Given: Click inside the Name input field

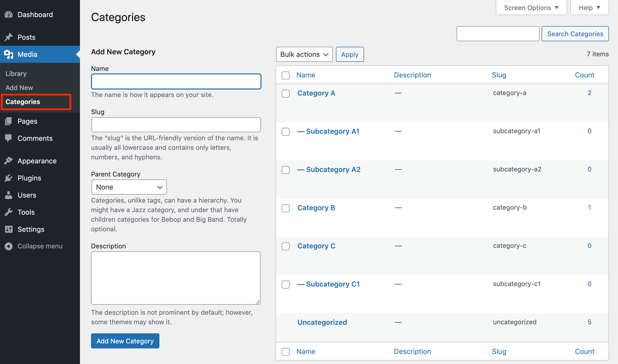Looking at the screenshot, I should [x=176, y=81].
